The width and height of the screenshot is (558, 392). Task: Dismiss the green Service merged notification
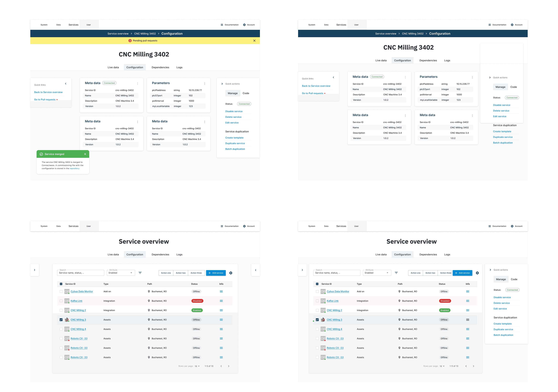[85, 154]
